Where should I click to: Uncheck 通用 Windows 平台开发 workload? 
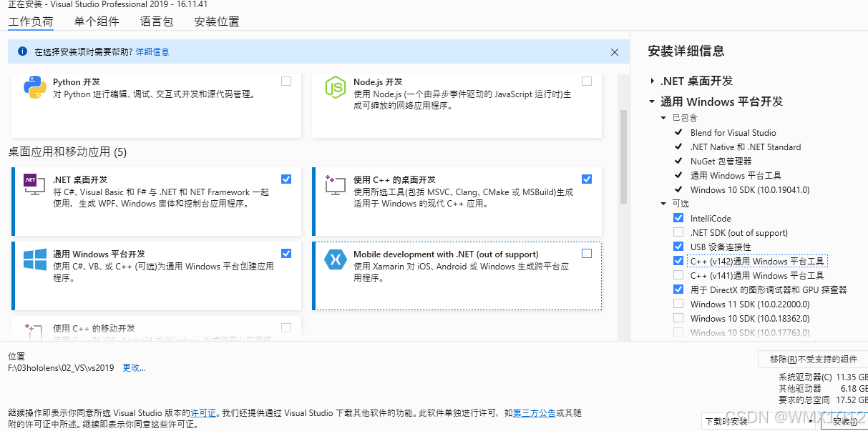coord(286,253)
